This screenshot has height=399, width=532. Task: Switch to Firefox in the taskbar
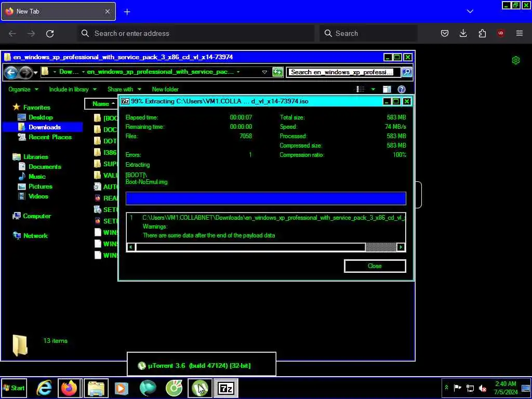point(70,388)
